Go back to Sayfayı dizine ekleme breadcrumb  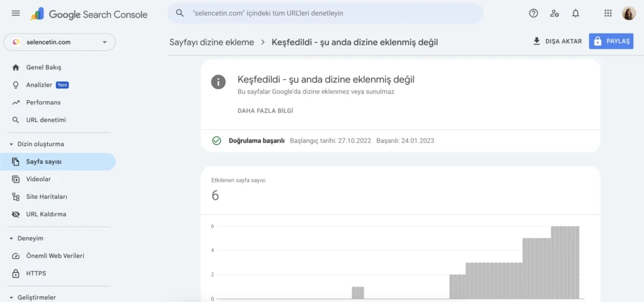211,42
